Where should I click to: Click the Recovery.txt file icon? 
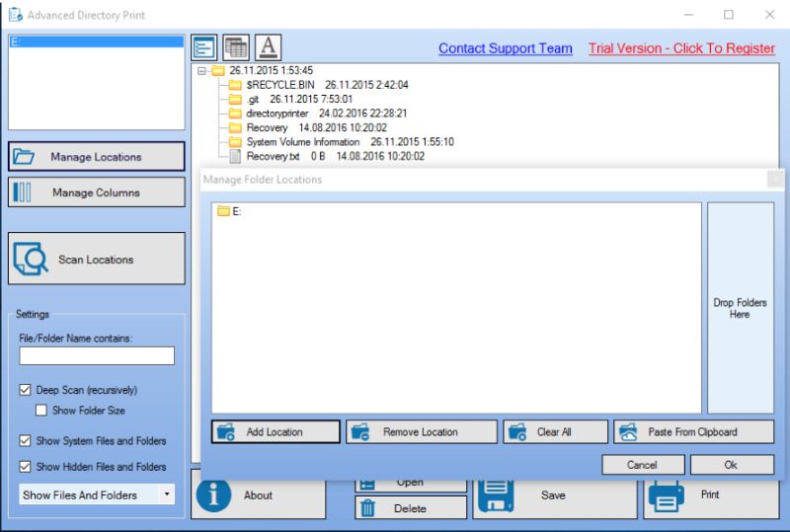(235, 156)
